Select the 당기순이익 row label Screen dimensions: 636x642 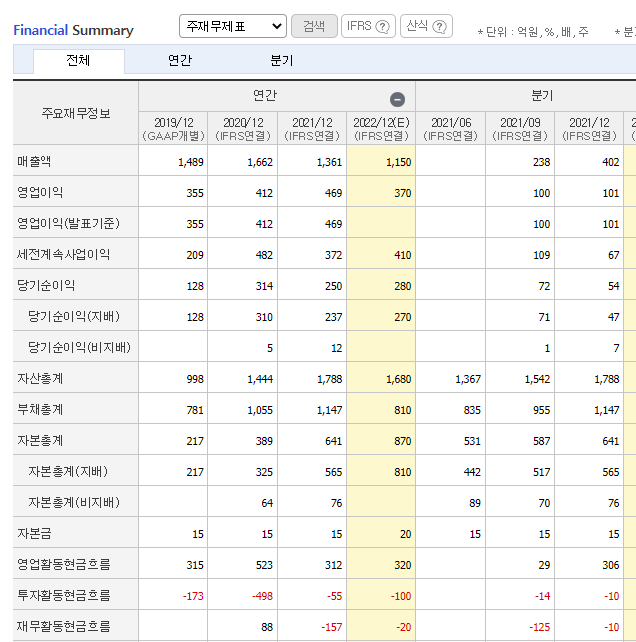pyautogui.click(x=46, y=285)
